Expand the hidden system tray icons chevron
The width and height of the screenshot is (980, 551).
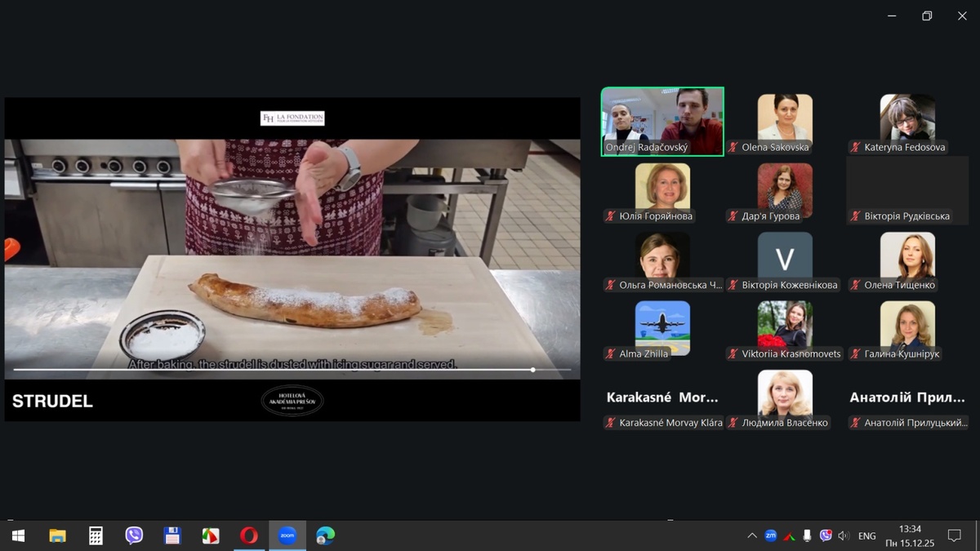[x=751, y=536]
